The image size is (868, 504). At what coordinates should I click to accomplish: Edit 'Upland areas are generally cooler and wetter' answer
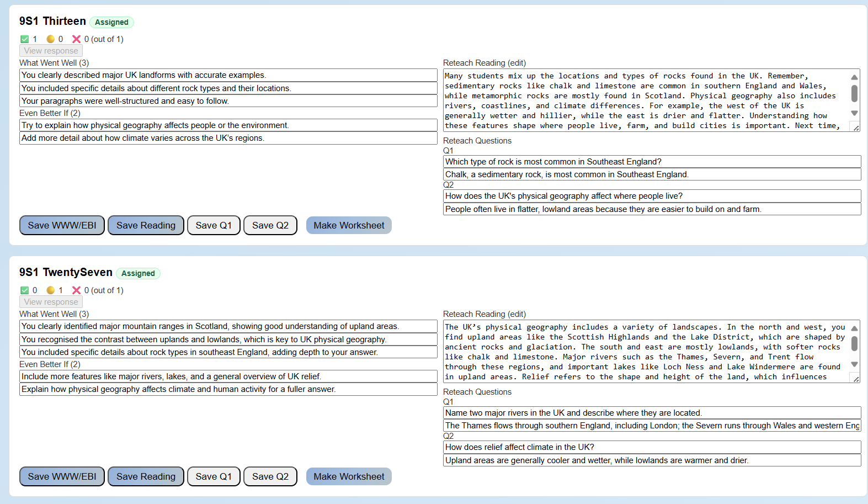click(x=652, y=460)
